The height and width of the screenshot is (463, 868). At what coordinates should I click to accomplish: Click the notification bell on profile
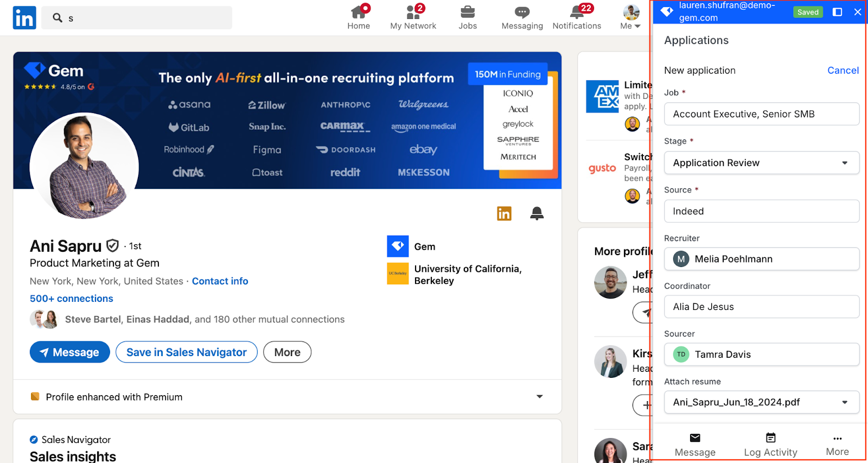537,213
